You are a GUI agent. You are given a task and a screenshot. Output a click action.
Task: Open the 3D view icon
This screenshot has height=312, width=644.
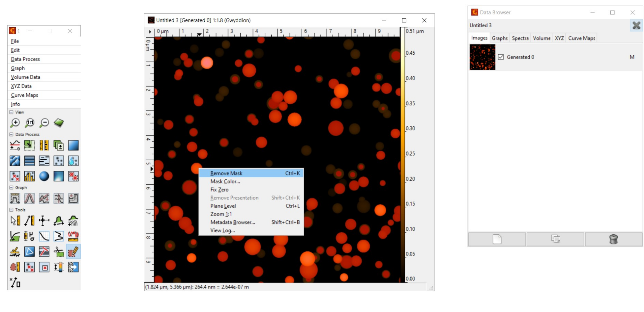pyautogui.click(x=59, y=123)
